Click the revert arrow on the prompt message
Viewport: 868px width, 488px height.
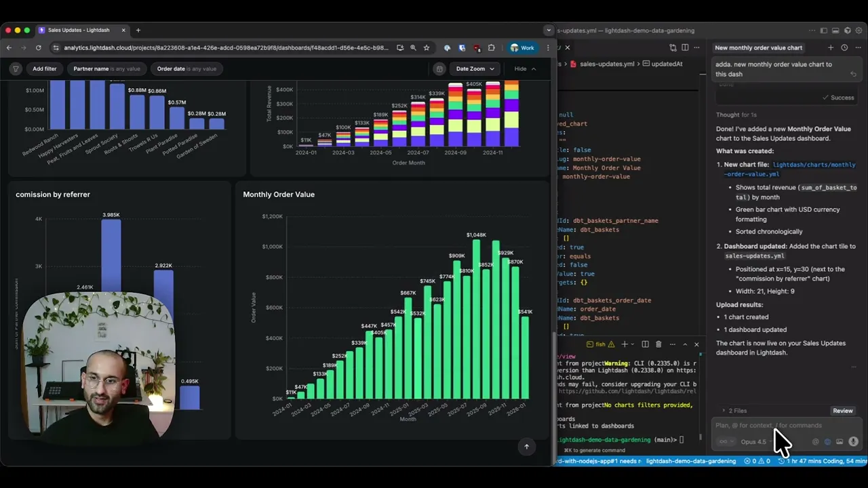pos(853,74)
